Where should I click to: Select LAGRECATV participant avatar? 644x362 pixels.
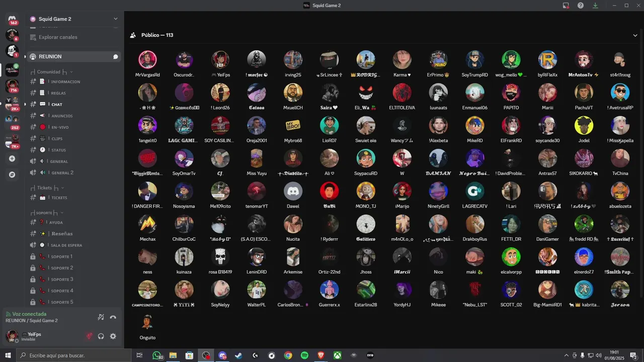[x=474, y=191]
